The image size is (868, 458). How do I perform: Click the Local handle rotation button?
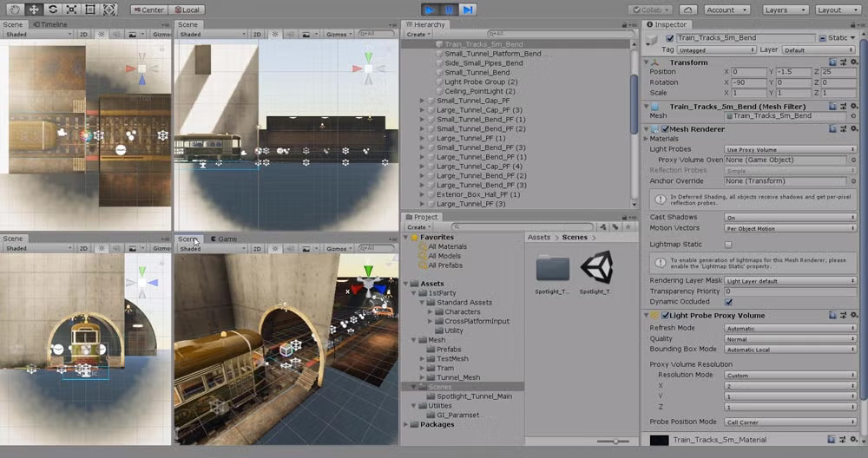[x=187, y=10]
